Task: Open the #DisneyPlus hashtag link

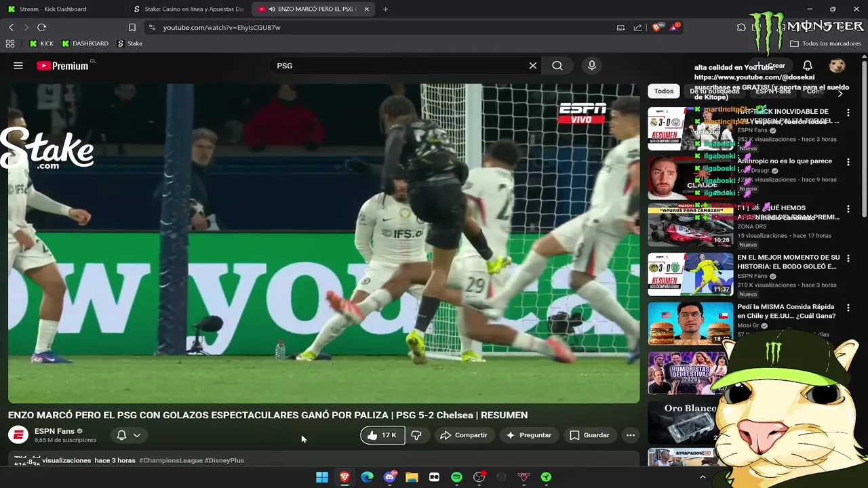Action: pyautogui.click(x=224, y=460)
